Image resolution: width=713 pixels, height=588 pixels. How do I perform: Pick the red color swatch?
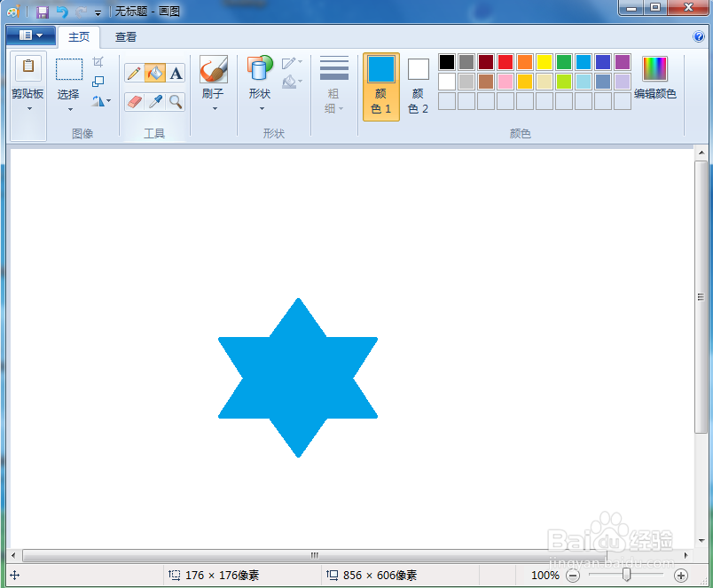pyautogui.click(x=505, y=62)
